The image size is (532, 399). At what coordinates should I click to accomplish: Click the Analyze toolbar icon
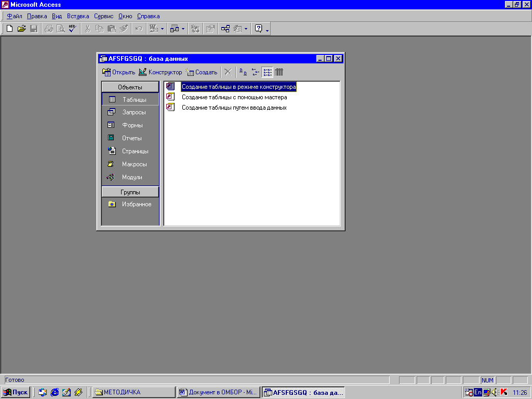[175, 29]
